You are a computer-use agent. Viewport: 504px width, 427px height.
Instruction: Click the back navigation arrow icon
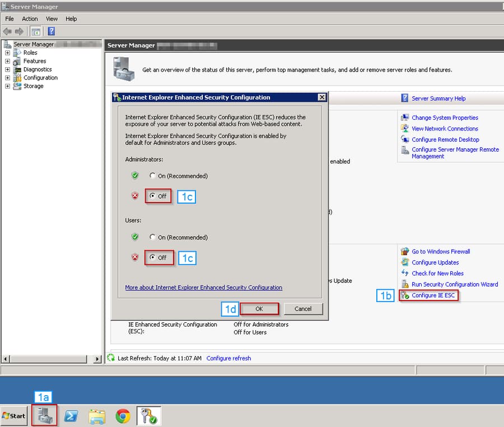[7, 31]
